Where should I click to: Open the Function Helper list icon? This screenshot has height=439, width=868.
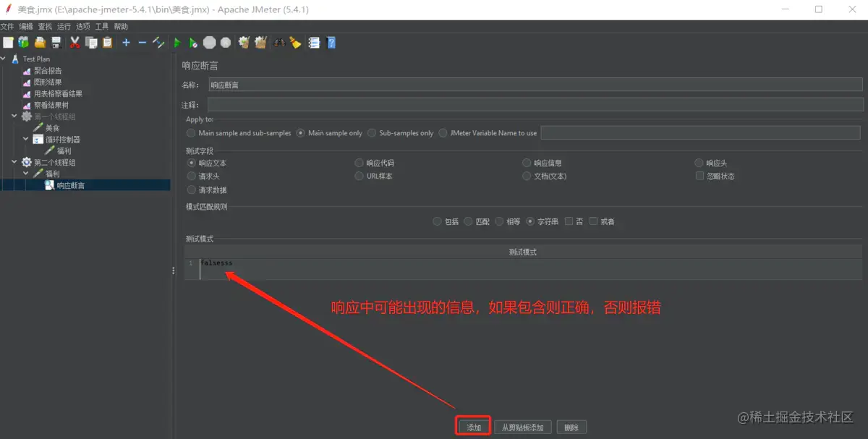click(x=314, y=43)
